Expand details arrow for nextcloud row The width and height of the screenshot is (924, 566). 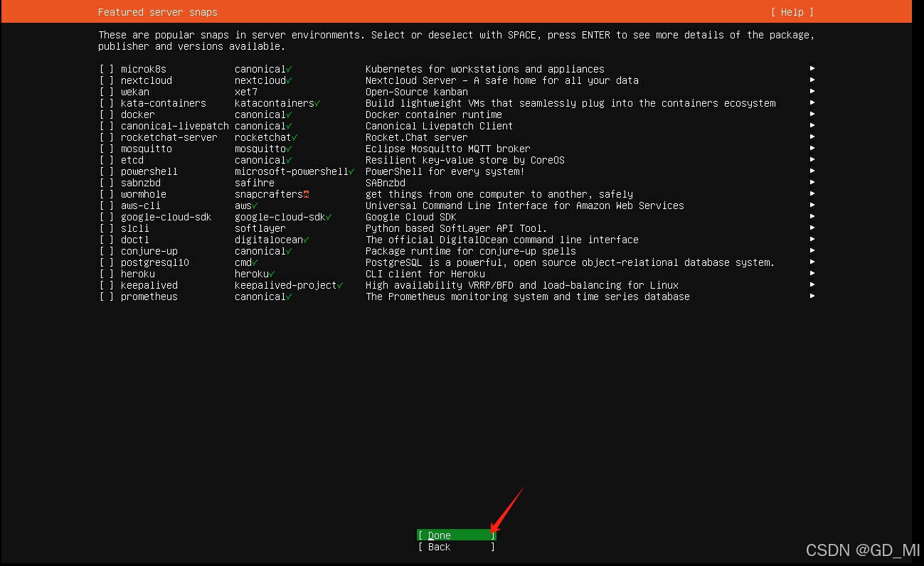(812, 80)
